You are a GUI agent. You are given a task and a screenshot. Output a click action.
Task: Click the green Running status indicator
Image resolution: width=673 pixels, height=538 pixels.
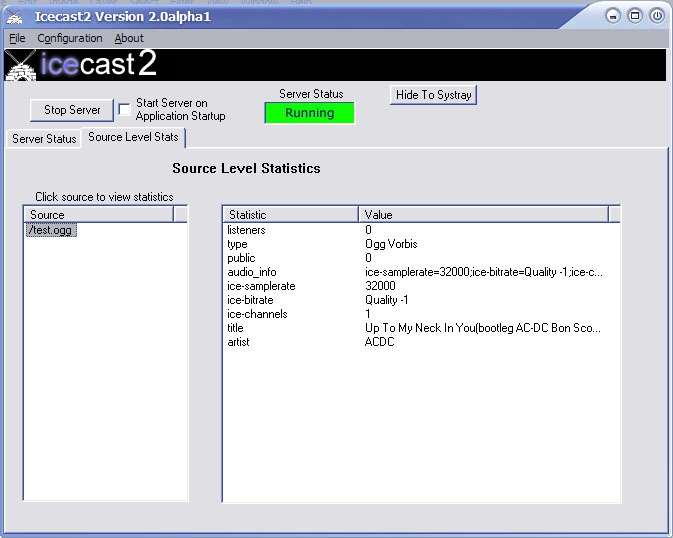[309, 113]
